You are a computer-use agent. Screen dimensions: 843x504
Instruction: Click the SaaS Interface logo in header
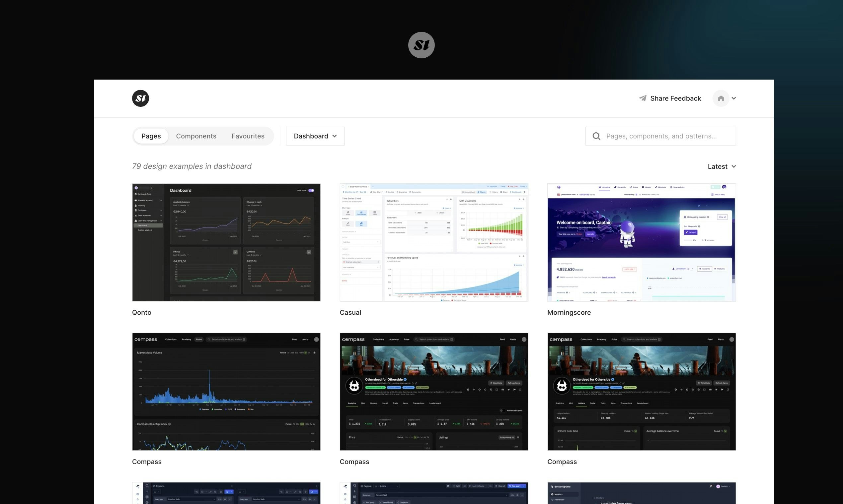[x=140, y=98]
